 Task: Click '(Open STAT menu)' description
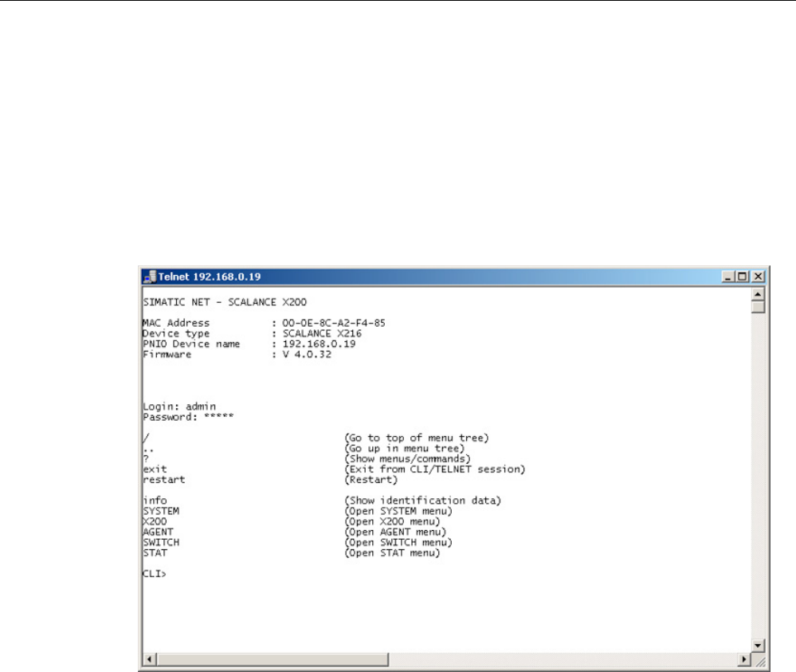click(392, 552)
